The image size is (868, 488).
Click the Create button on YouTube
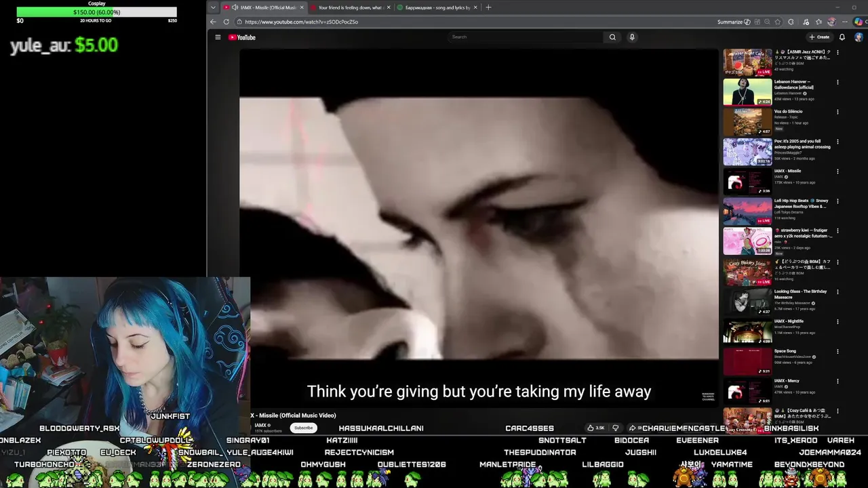819,37
